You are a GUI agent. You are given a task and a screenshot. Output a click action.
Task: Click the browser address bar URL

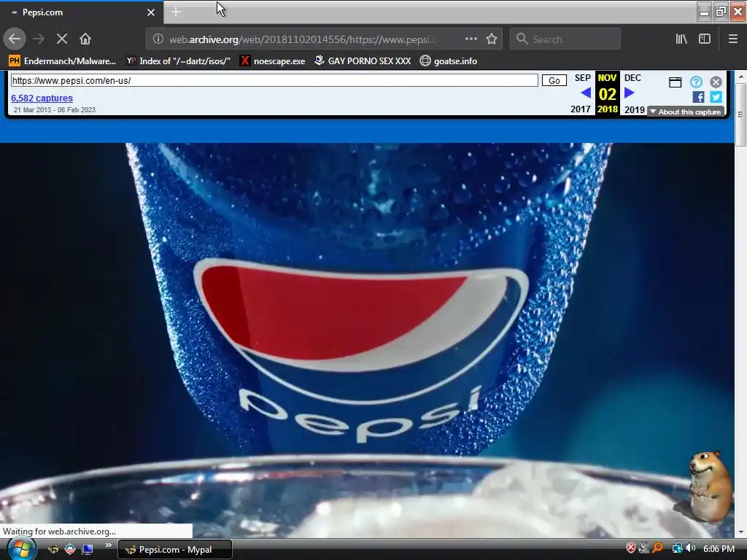tap(303, 39)
